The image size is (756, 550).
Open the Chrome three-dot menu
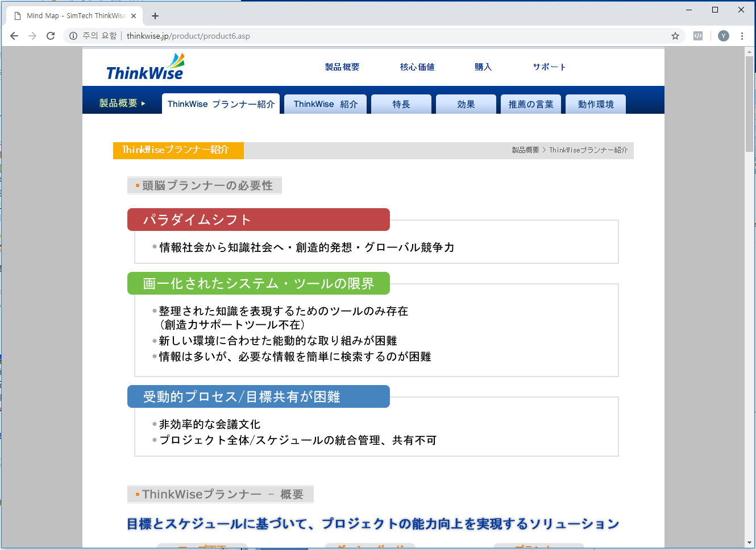point(742,36)
